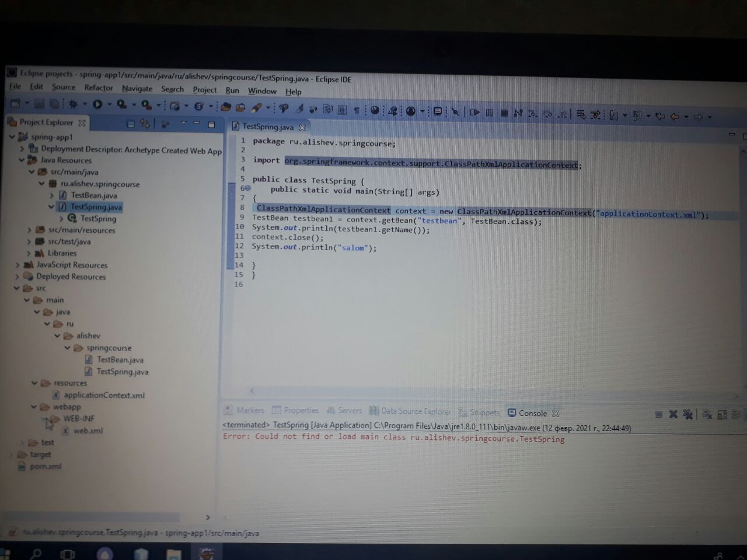Open Debug icon dropdown arrow
Screen dimensions: 747x560
(x=85, y=104)
